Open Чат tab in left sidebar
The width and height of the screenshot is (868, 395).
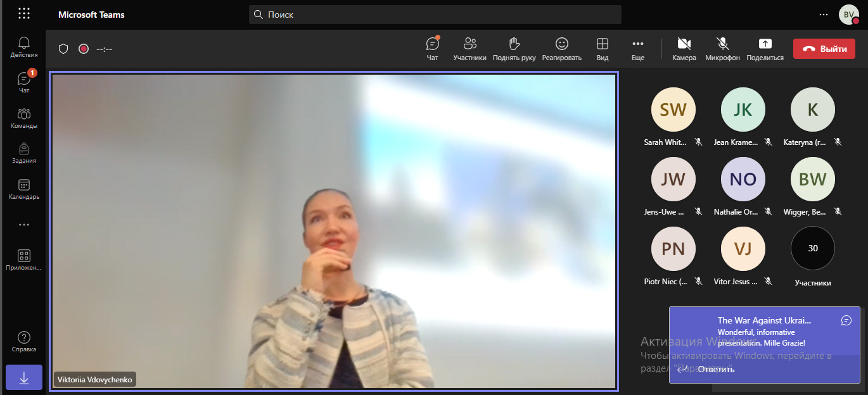(24, 82)
